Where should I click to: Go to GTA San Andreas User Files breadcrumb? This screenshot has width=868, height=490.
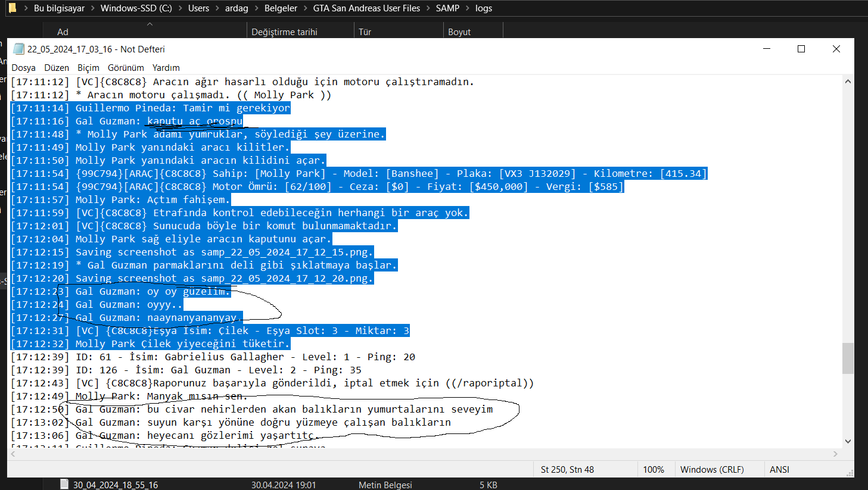pos(366,8)
